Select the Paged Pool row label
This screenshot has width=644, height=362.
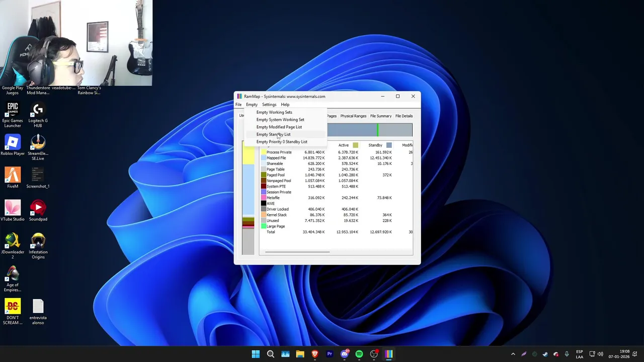(x=275, y=175)
